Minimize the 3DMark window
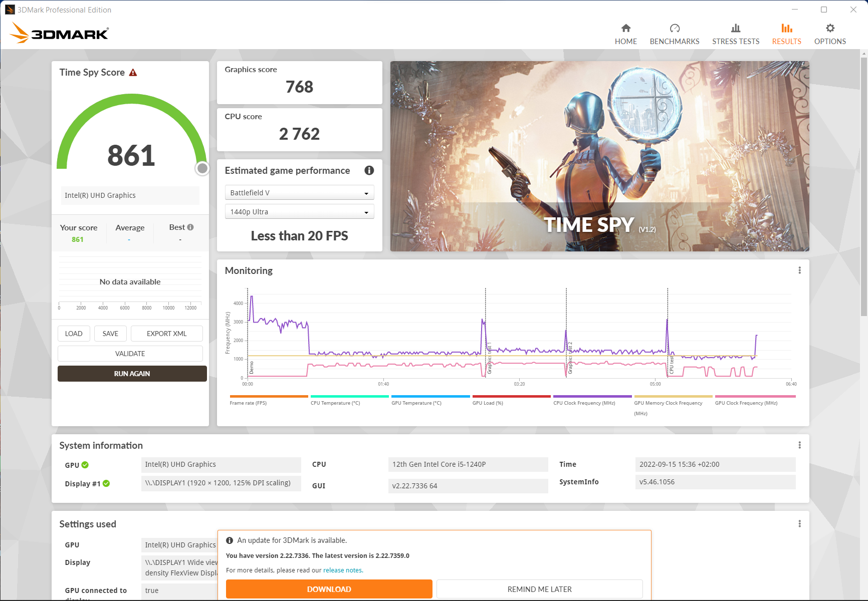Viewport: 868px width, 601px height. (x=795, y=10)
